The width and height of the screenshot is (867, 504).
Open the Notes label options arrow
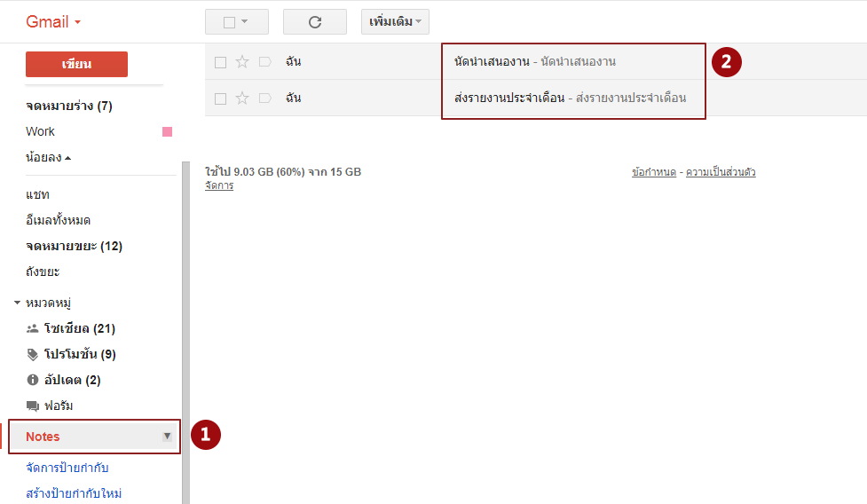coord(167,437)
